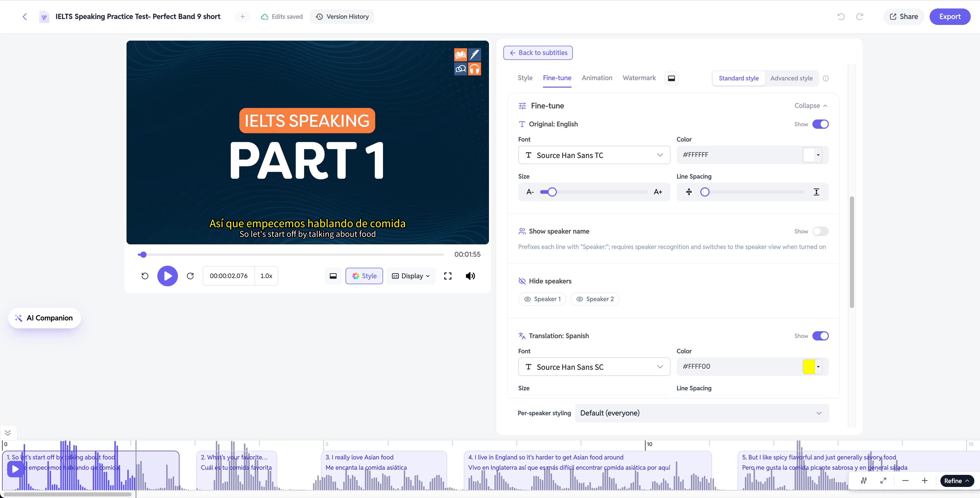Mute the video volume
The image size is (980, 498).
pyautogui.click(x=470, y=276)
